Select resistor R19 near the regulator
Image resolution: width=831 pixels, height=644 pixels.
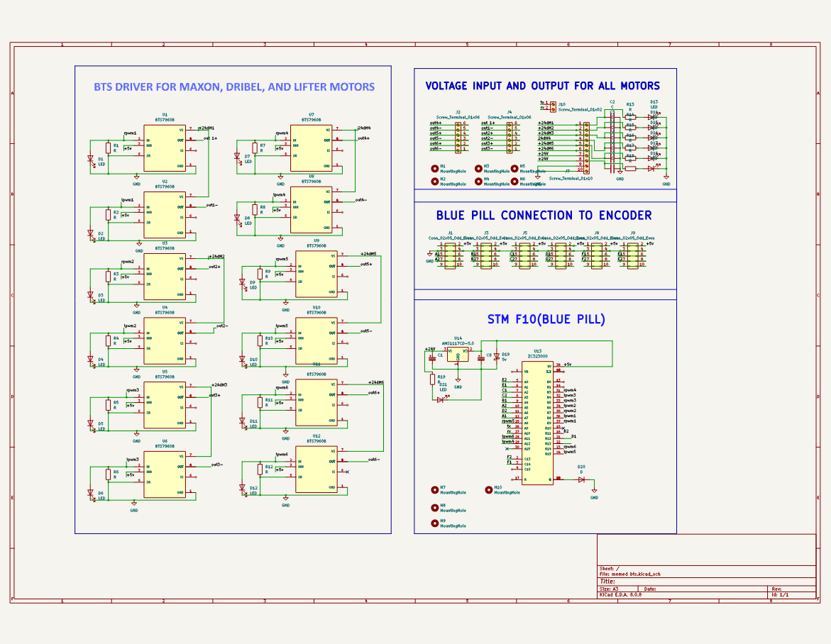(432, 379)
